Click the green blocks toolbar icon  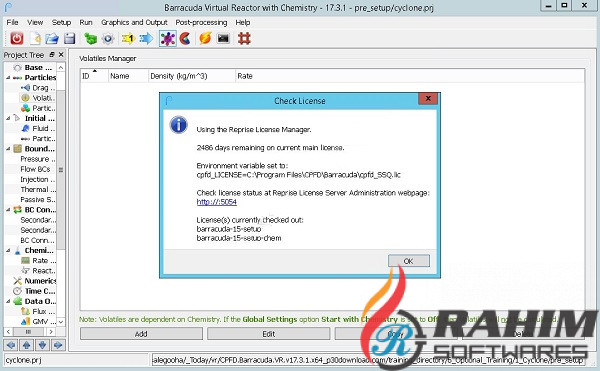(90, 39)
